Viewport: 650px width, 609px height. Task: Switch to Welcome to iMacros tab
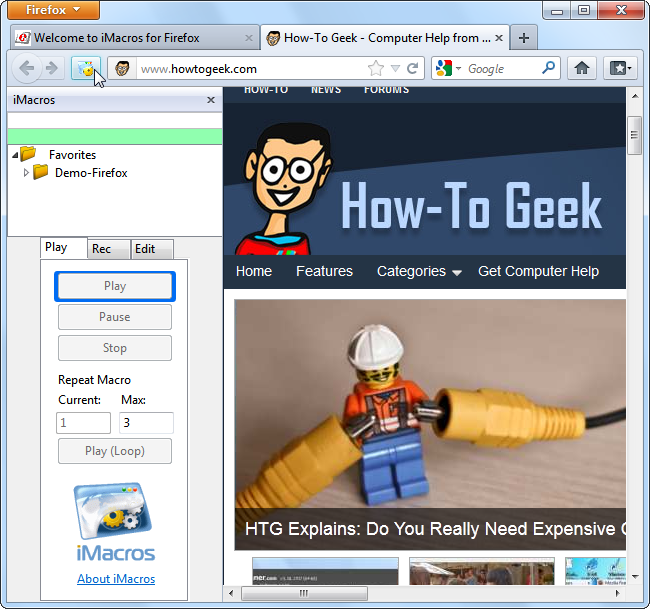click(134, 38)
